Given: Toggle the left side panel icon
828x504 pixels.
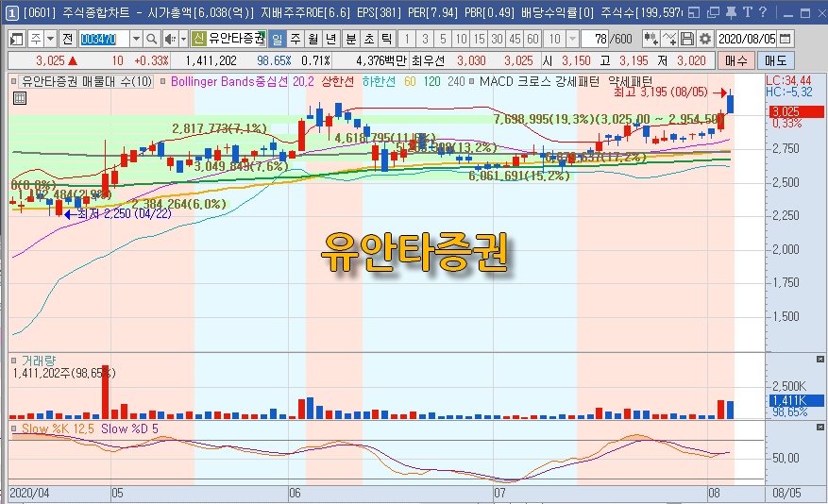Looking at the screenshot, I should 17,39.
